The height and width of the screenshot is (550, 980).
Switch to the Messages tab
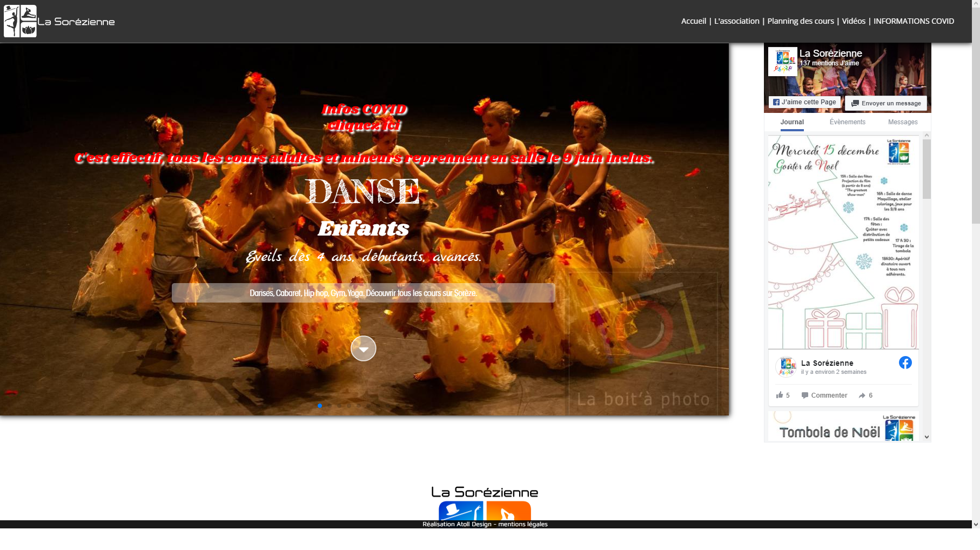902,122
